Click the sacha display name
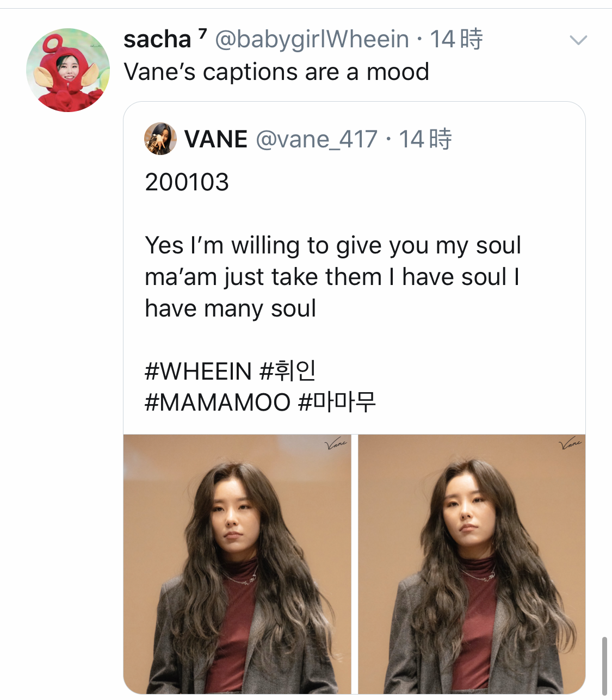Screen dimensions: 612x700 (157, 40)
